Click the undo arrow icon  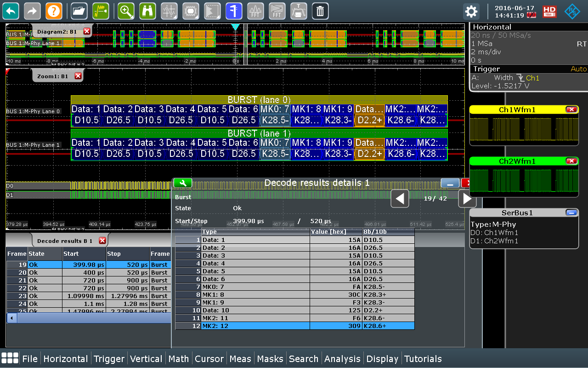click(11, 11)
